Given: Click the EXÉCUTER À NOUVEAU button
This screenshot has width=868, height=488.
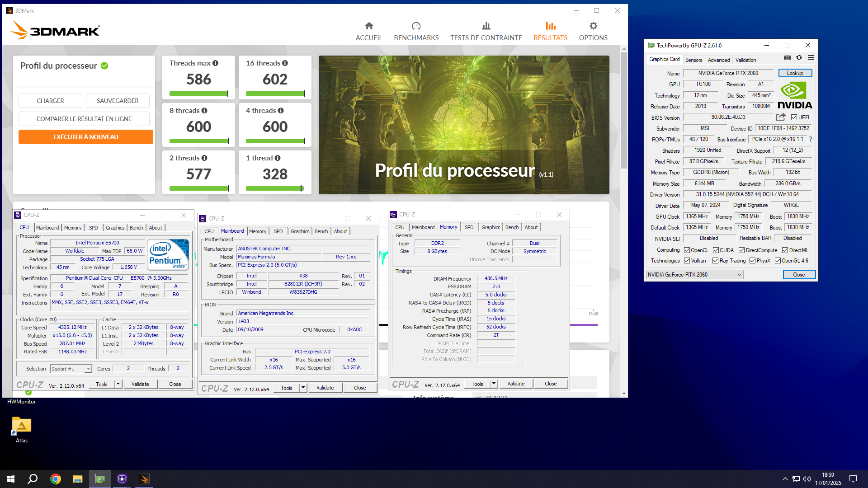Looking at the screenshot, I should (x=86, y=137).
